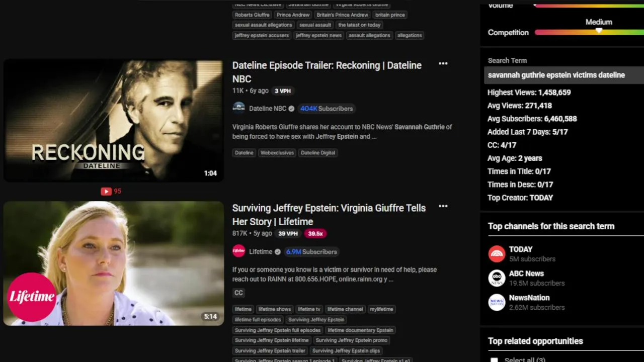The image size is (644, 362).
Task: Select the Surviving Jeffrey Epstein trailer tag
Action: point(270,351)
